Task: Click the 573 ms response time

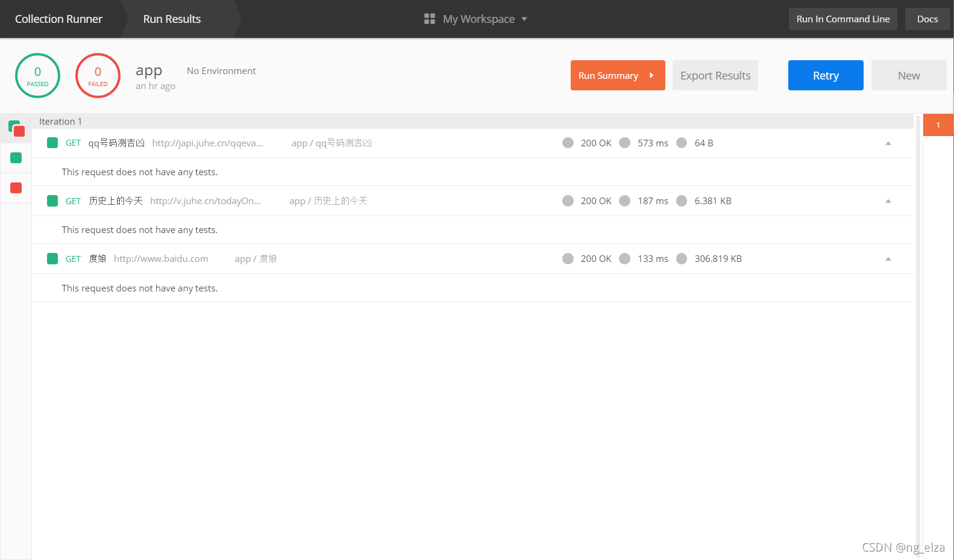Action: [x=653, y=143]
